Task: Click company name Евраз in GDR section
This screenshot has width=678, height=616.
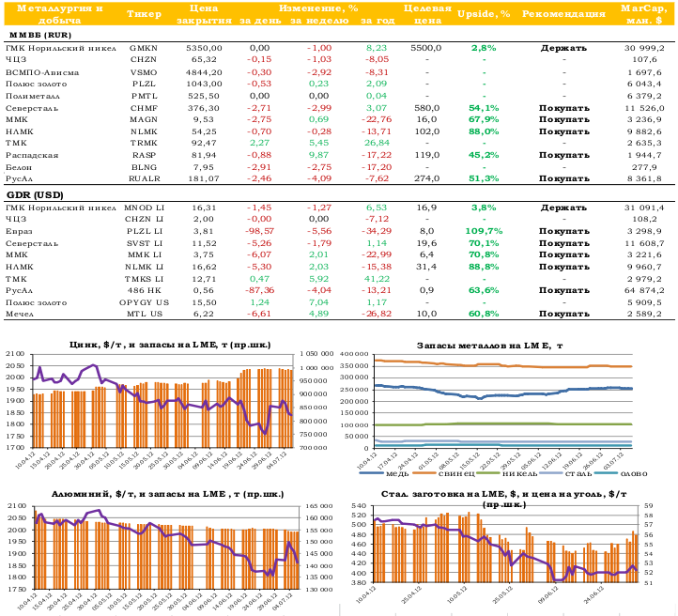Action: (x=19, y=231)
